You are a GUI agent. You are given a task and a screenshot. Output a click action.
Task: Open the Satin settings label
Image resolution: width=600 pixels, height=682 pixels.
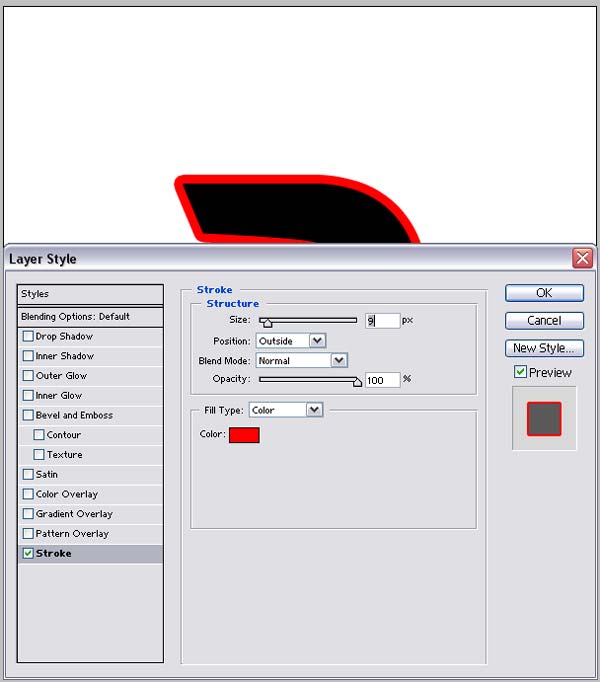pos(47,474)
